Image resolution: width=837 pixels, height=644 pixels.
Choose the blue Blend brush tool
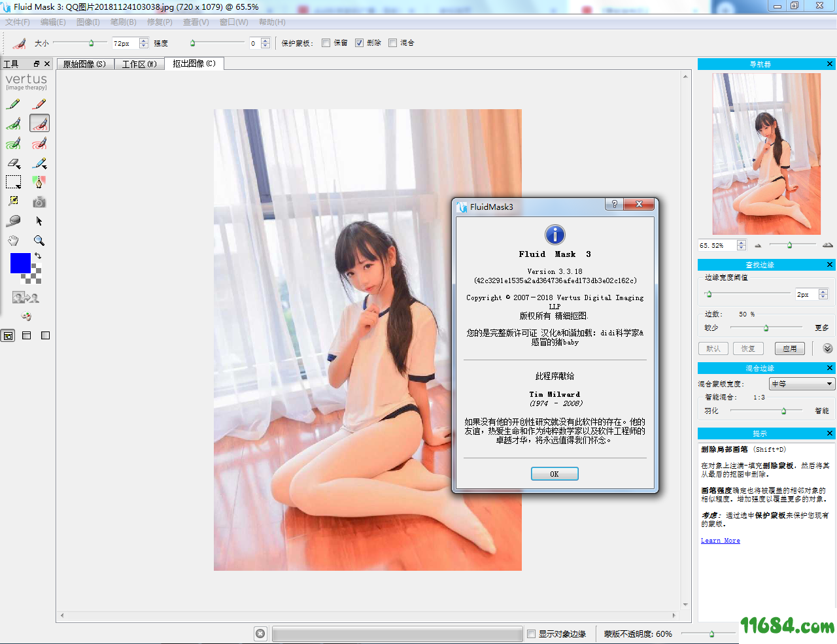coord(39,163)
